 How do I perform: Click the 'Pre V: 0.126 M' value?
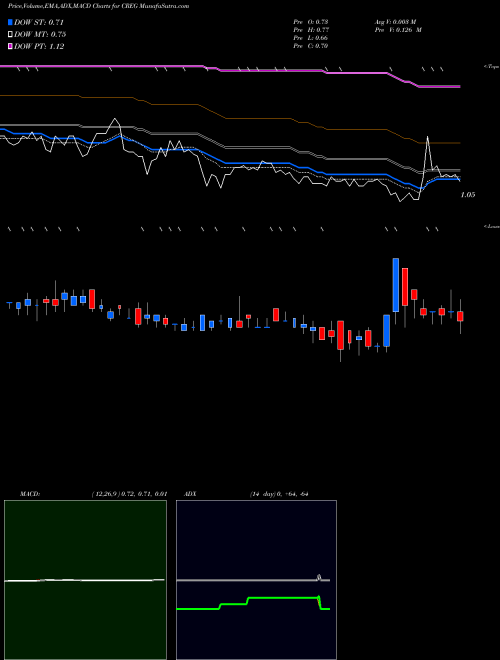pos(398,30)
